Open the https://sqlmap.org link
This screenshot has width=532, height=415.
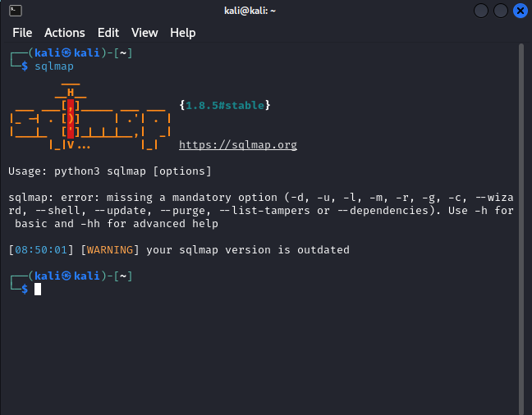[238, 145]
